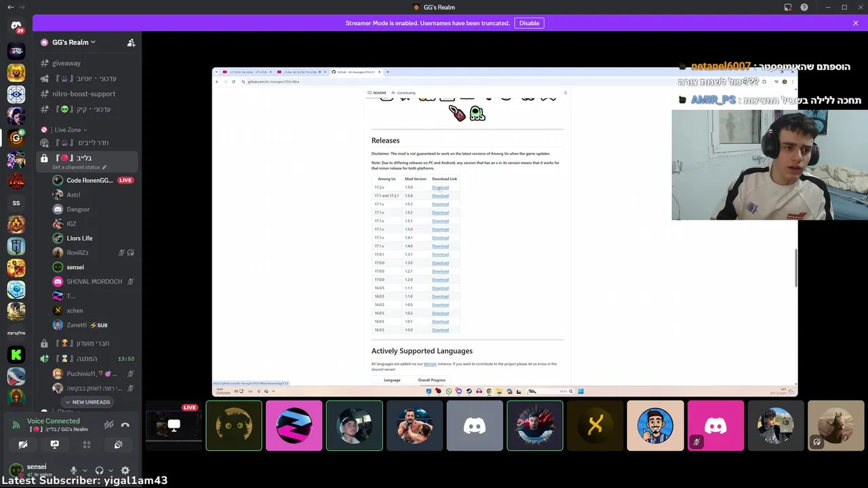Toggle noise suppression
868x488 pixels.
tap(108, 425)
